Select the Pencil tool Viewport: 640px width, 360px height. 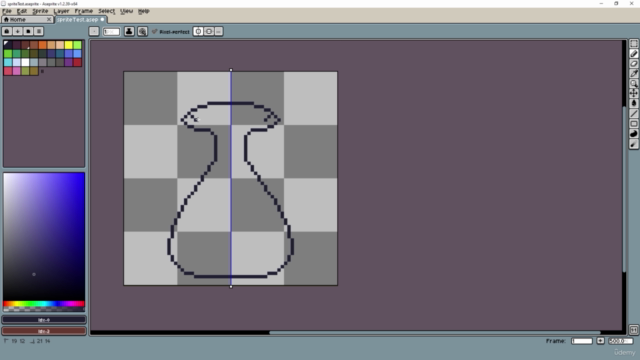coord(633,53)
